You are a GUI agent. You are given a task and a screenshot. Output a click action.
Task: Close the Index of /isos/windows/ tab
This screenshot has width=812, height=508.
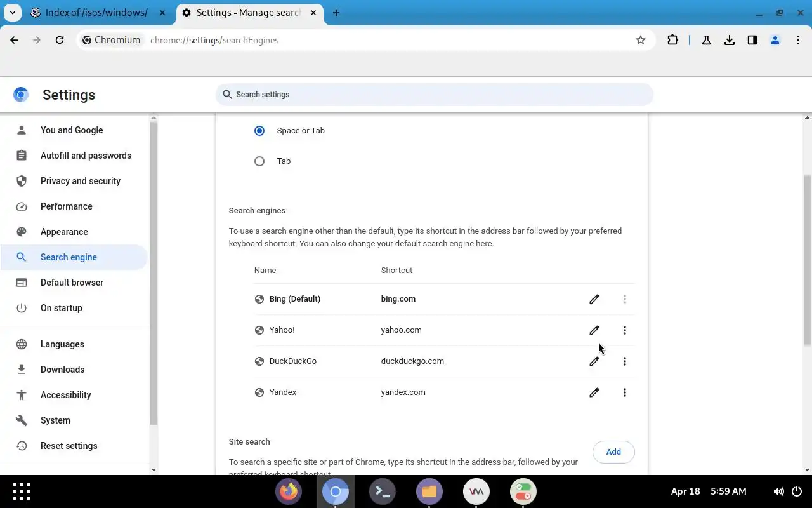pos(162,13)
